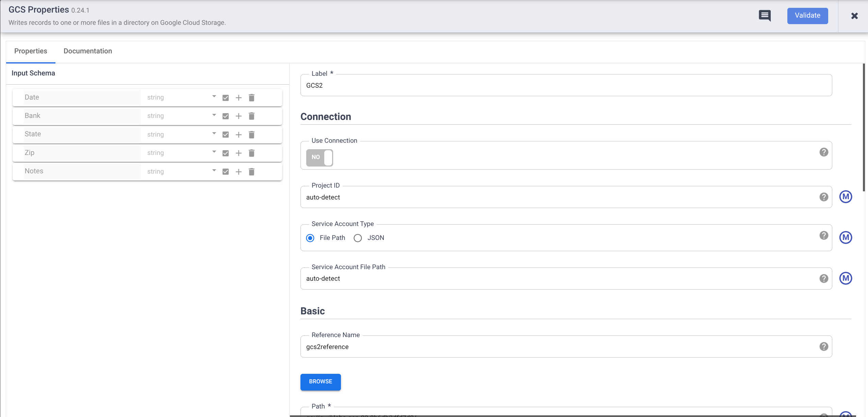The width and height of the screenshot is (868, 417).
Task: Open type dropdown for Zip field
Action: coord(214,152)
